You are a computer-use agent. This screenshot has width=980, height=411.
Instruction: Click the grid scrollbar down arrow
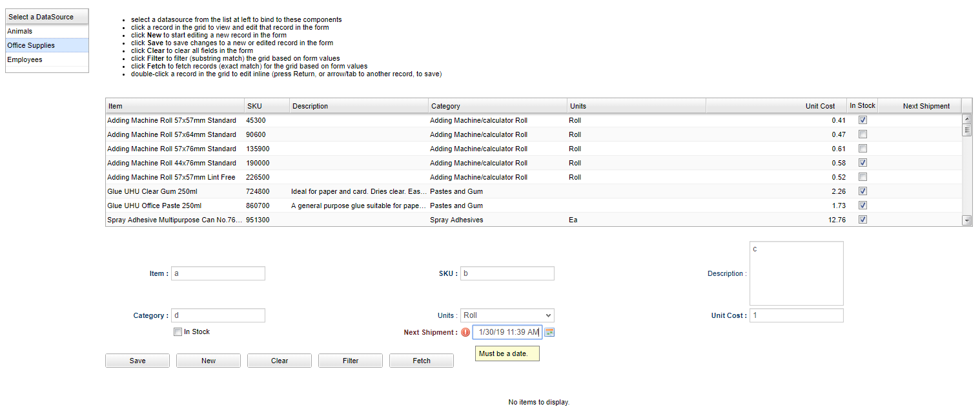967,221
